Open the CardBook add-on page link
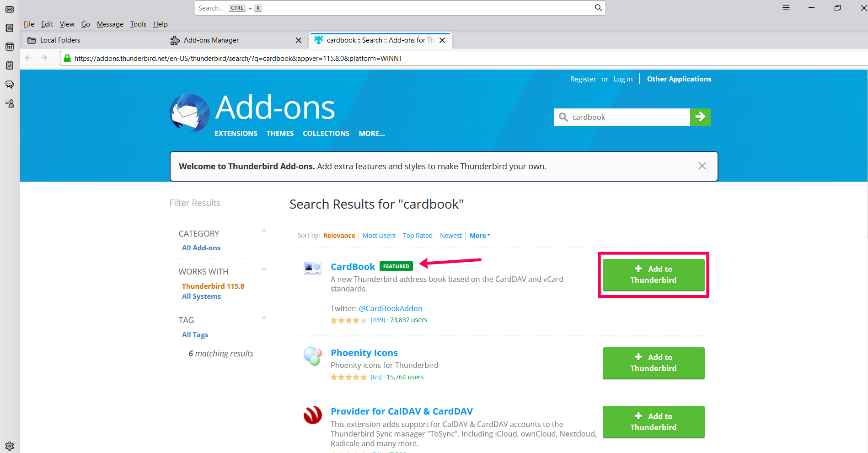This screenshot has height=453, width=868. (x=353, y=267)
